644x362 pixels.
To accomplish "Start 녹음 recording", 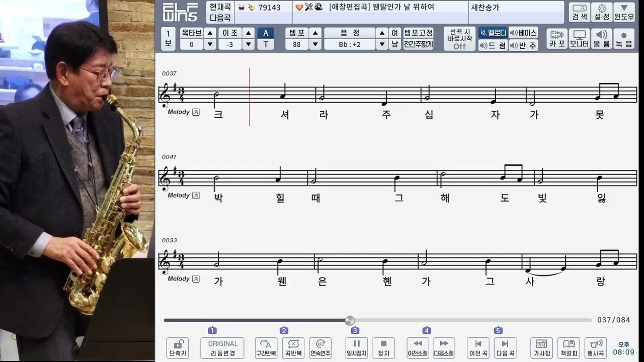I will pos(624,39).
